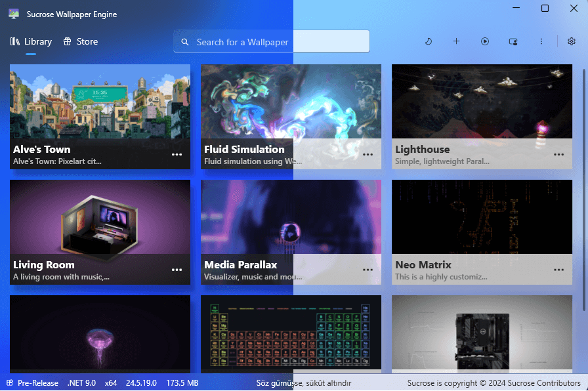Open the vertical three-dot toolbar menu
This screenshot has height=391, width=588.
(x=541, y=41)
